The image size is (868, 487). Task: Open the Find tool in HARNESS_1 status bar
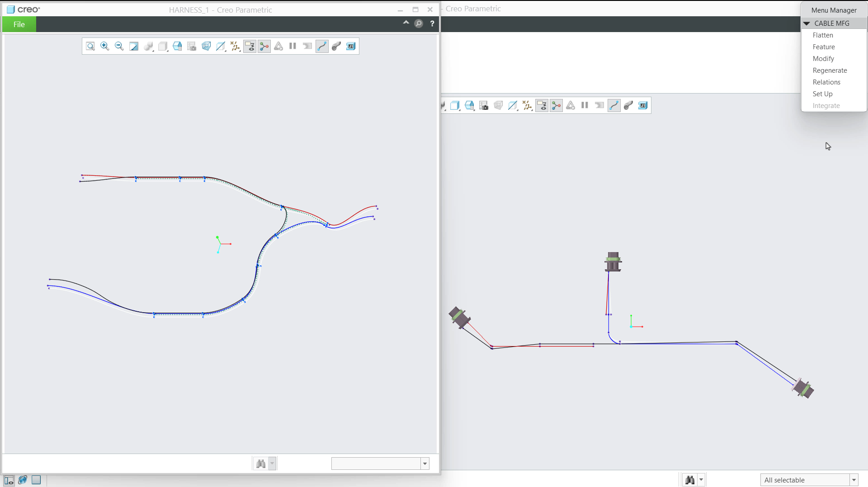pyautogui.click(x=261, y=464)
